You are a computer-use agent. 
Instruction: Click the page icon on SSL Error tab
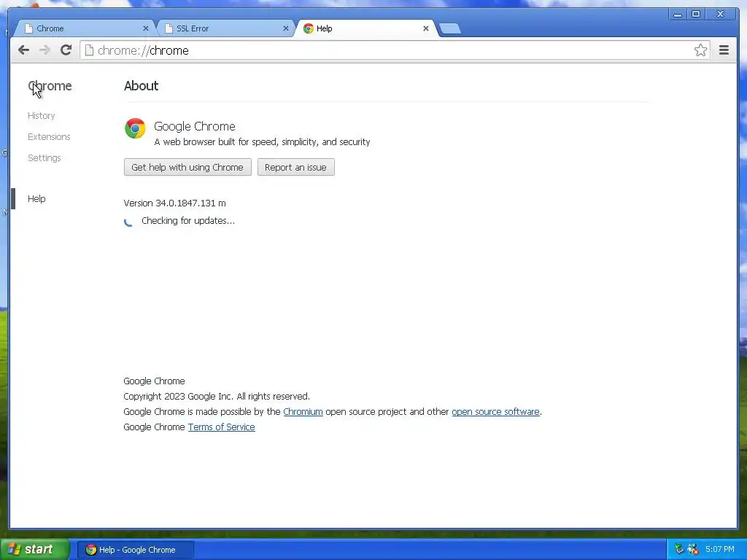click(x=169, y=28)
